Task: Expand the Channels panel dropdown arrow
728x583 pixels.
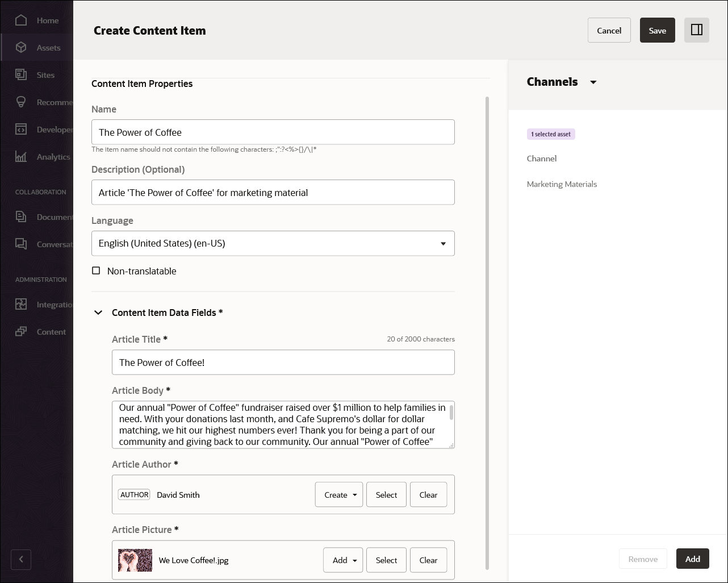Action: [593, 82]
